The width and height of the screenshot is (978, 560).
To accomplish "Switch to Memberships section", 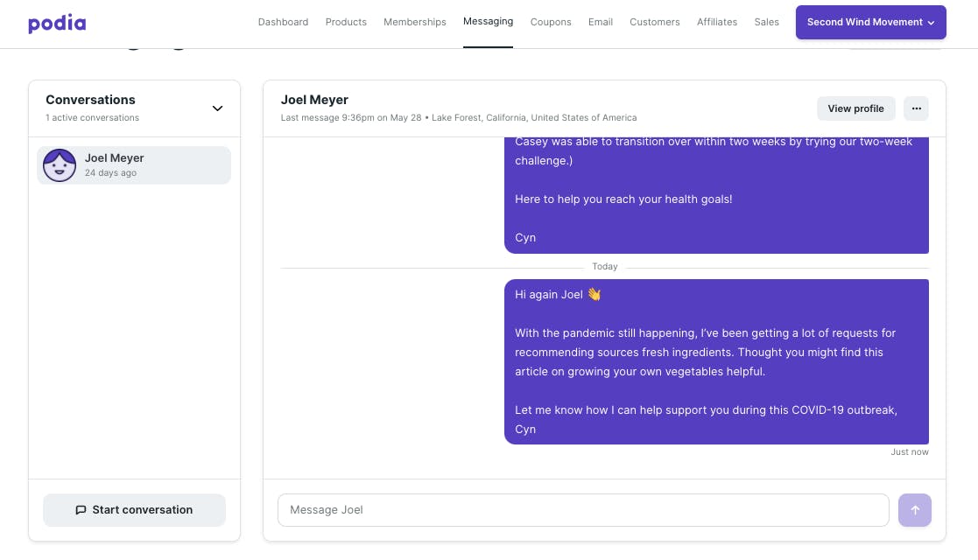I will coord(415,22).
